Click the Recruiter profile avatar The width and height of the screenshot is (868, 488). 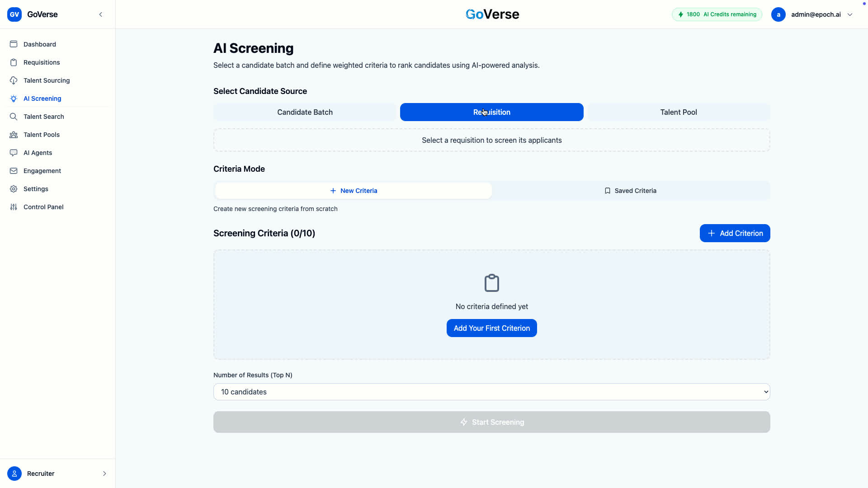(14, 474)
